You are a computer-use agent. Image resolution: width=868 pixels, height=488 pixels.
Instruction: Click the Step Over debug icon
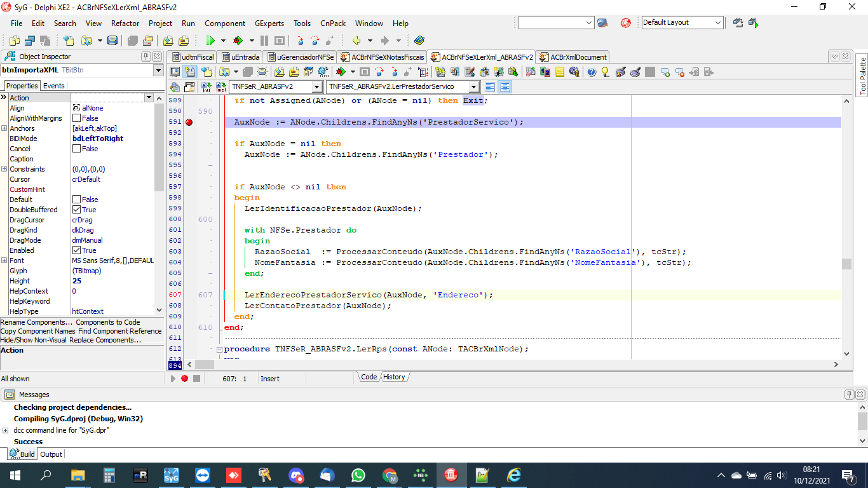[x=315, y=41]
